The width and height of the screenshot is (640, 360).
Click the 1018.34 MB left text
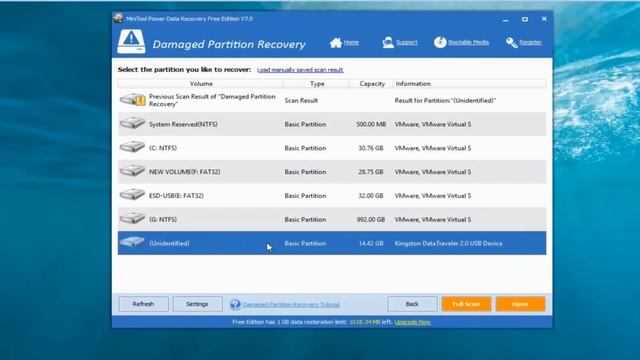(x=370, y=322)
